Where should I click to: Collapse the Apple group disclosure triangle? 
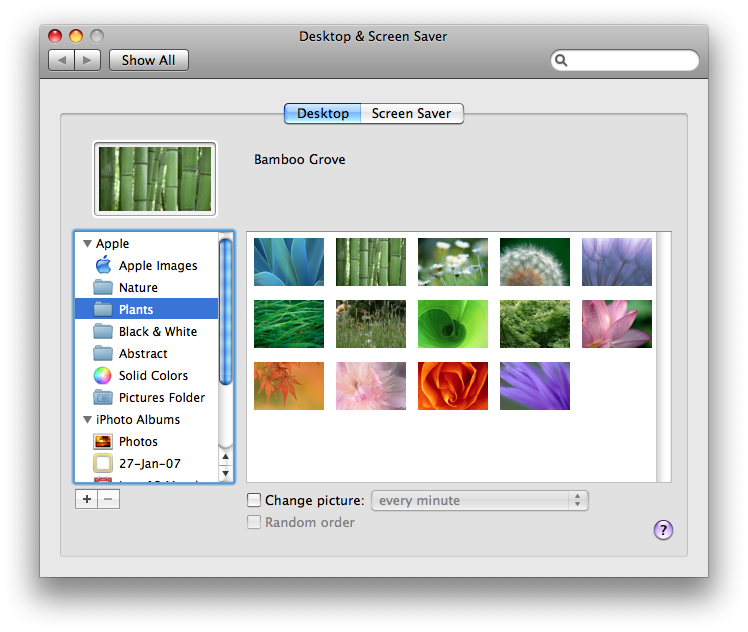pyautogui.click(x=87, y=243)
